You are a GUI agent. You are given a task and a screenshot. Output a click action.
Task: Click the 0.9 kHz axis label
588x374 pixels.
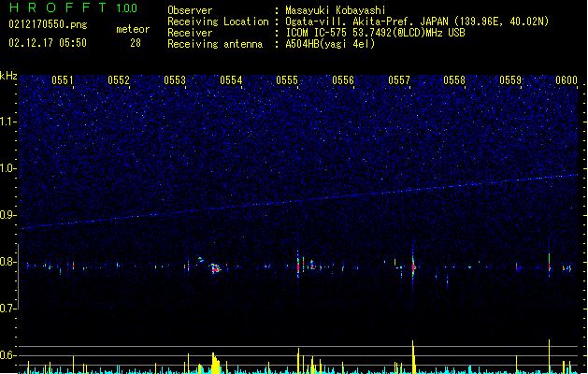[x=7, y=215]
